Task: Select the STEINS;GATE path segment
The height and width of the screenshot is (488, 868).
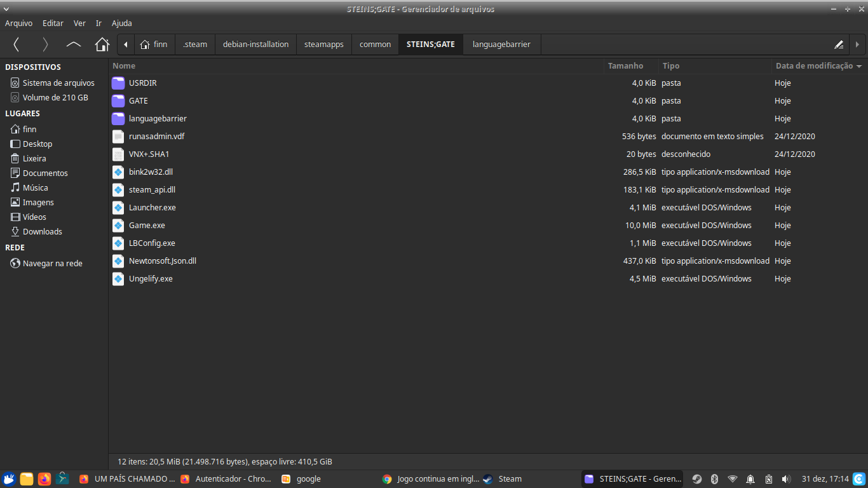Action: (x=431, y=44)
